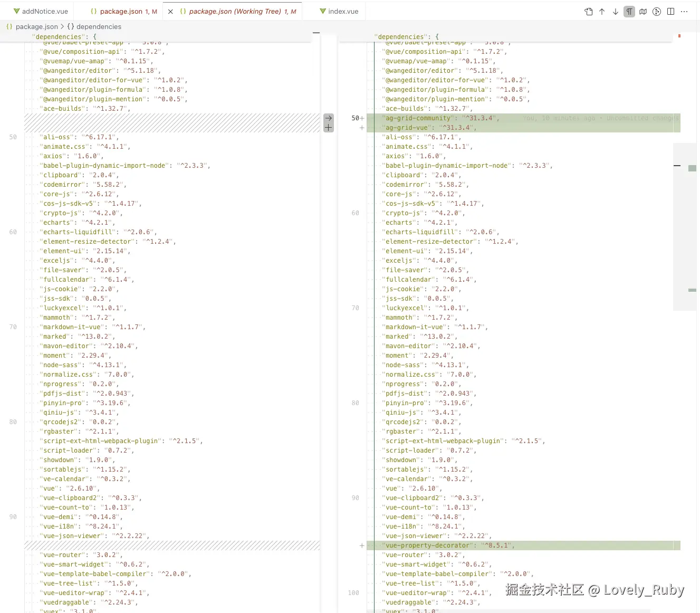The image size is (700, 613).
Task: Click the ag-grid-vue dependency line
Action: click(x=429, y=128)
